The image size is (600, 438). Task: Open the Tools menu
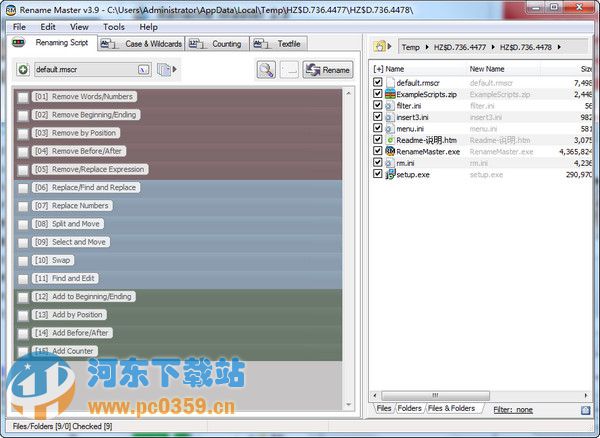coord(114,27)
